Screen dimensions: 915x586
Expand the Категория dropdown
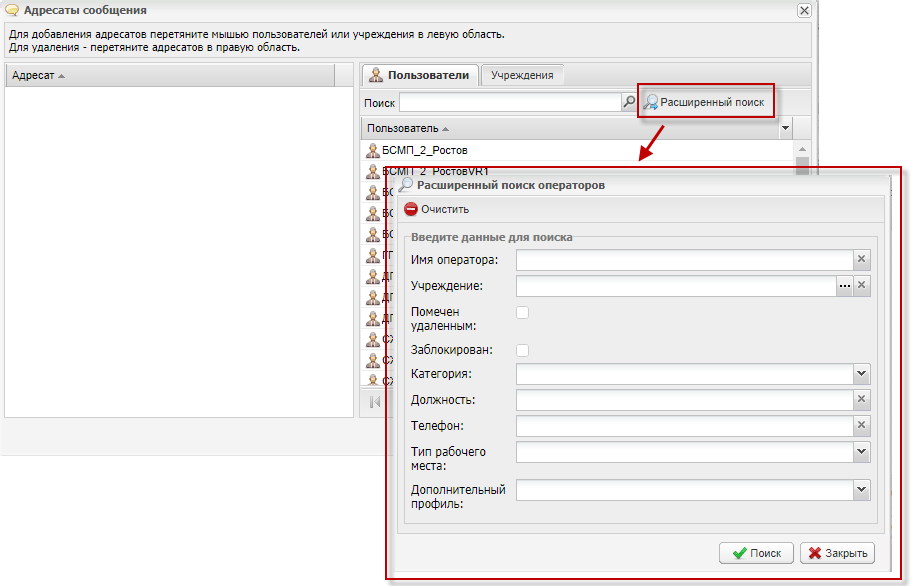[x=862, y=374]
